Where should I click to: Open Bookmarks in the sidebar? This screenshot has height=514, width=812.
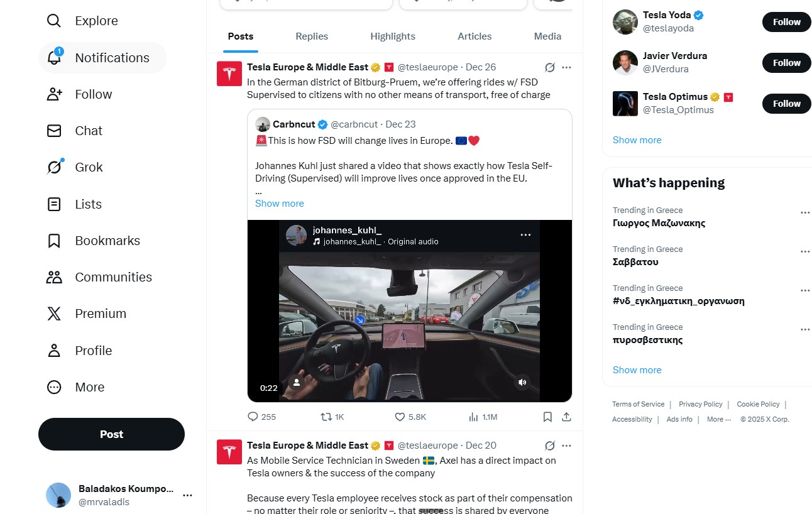pyautogui.click(x=55, y=241)
